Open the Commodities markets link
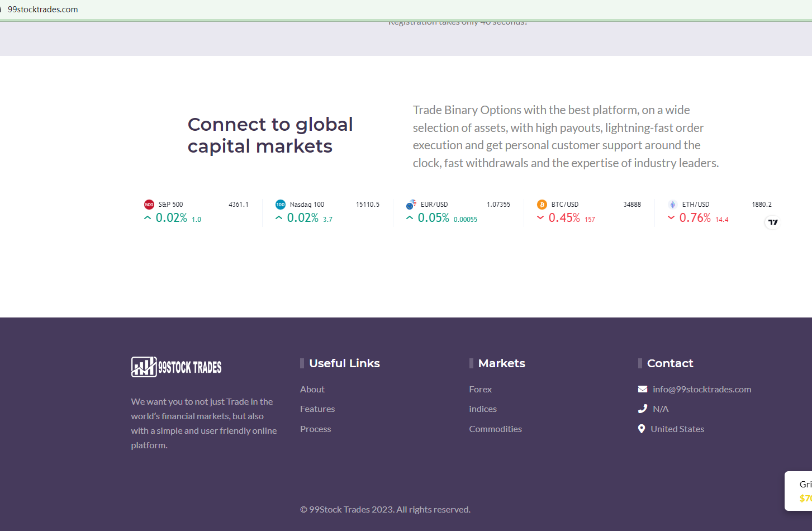Image resolution: width=812 pixels, height=531 pixels. point(495,429)
